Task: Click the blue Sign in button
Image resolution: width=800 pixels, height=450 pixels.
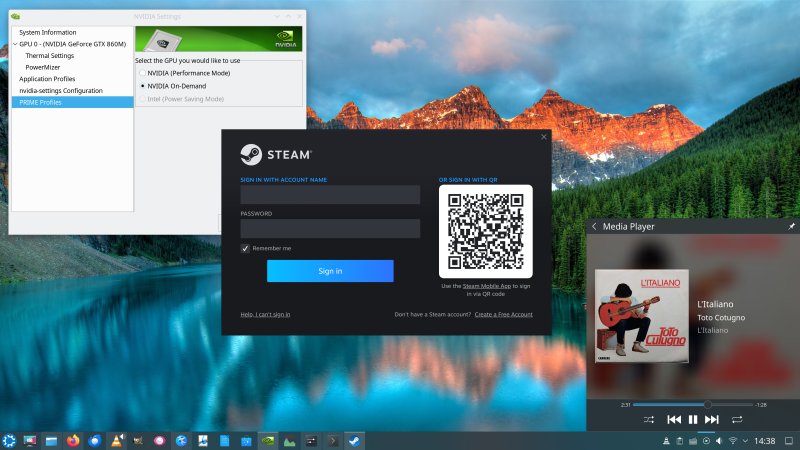Action: coord(330,271)
